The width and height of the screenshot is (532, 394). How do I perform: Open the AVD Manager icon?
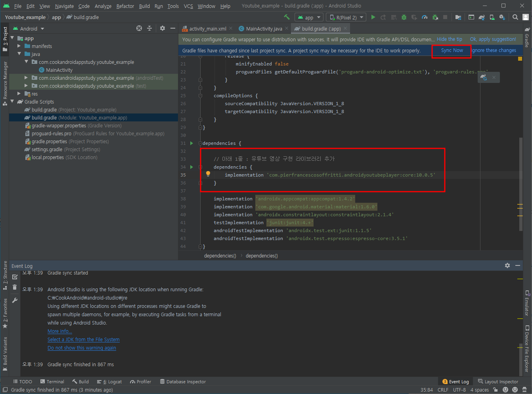492,17
